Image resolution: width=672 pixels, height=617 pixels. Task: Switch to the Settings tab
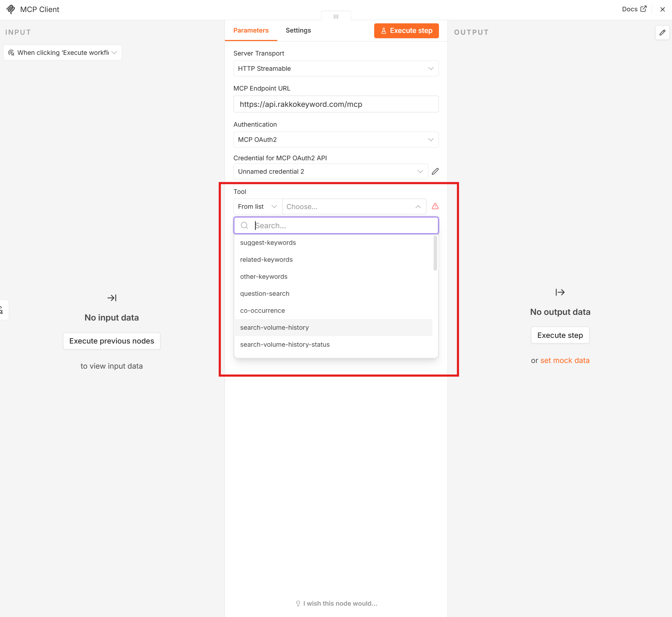tap(298, 30)
